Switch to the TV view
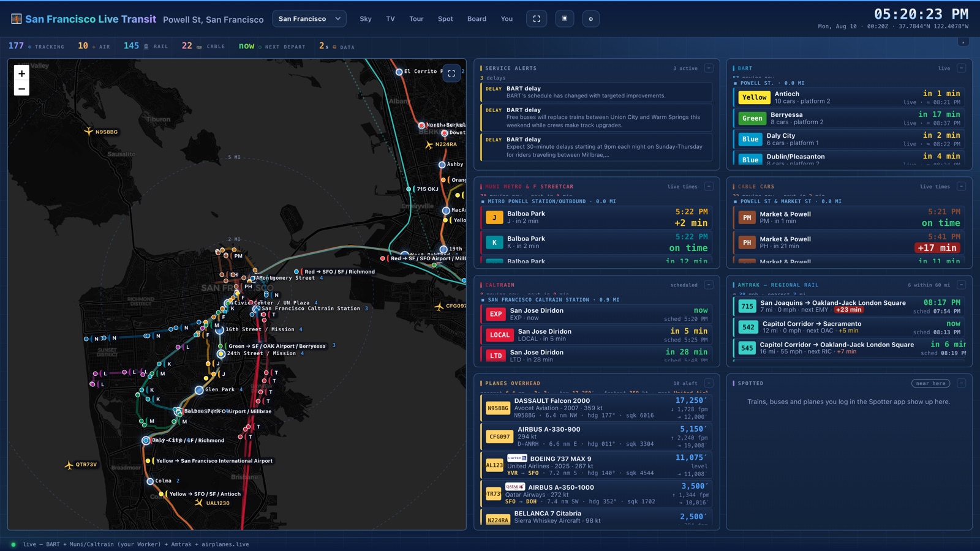The image size is (980, 551). click(x=390, y=19)
